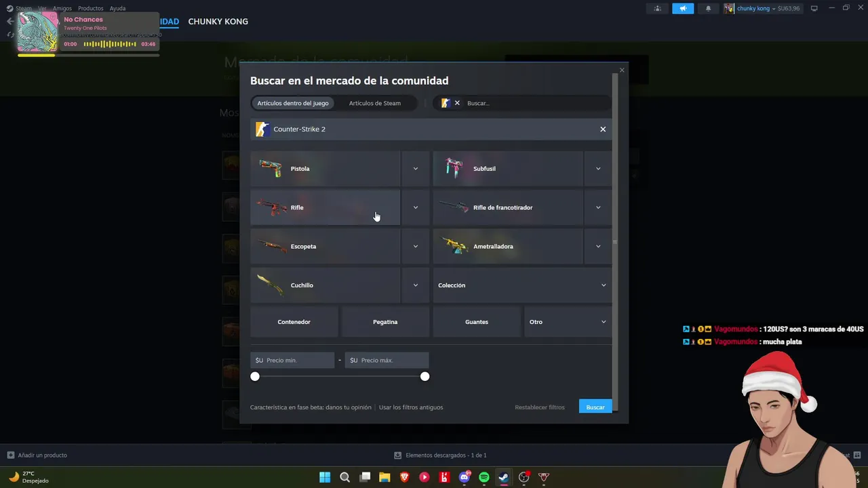The width and height of the screenshot is (868, 488).
Task: Expand the Escopeta dropdown chevron
Action: click(x=416, y=247)
